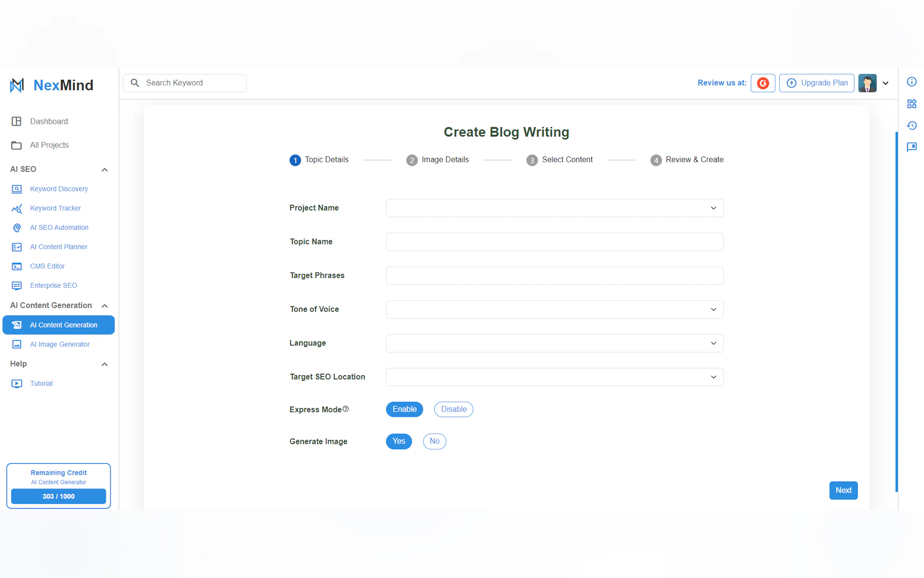Go to Image Details step

pyautogui.click(x=437, y=160)
